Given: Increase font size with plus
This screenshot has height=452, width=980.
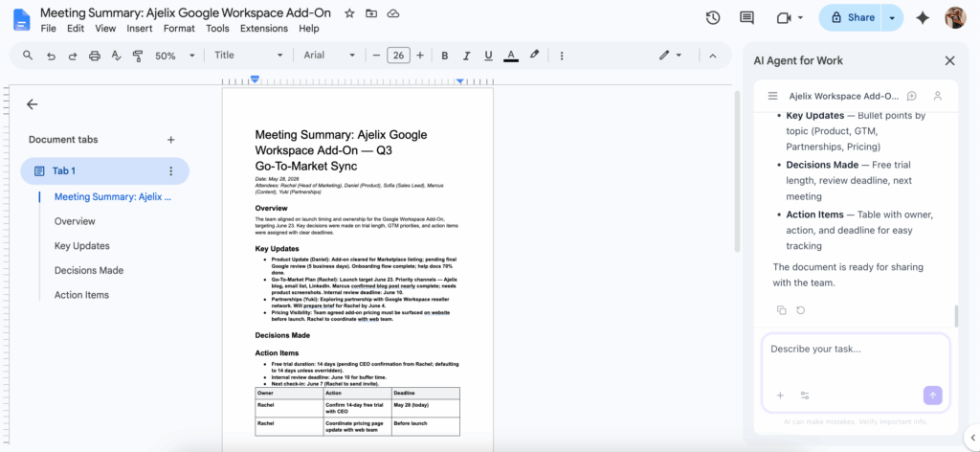Looking at the screenshot, I should tap(420, 56).
